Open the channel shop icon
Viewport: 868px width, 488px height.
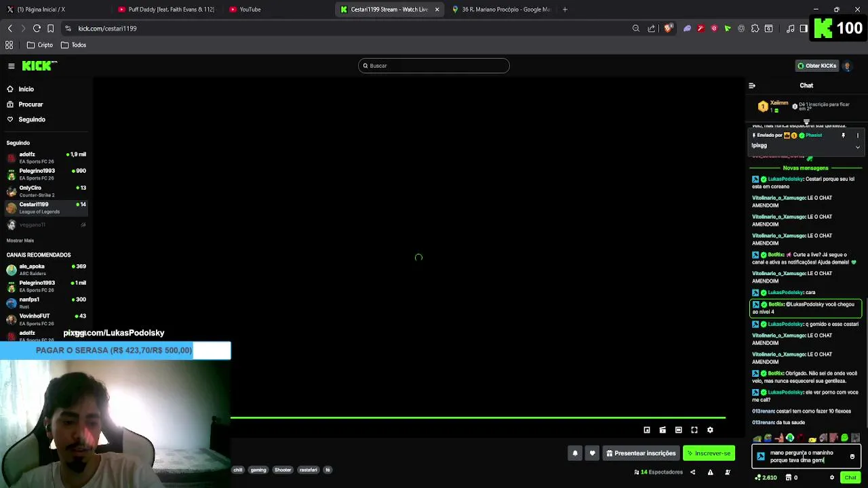tap(788, 478)
